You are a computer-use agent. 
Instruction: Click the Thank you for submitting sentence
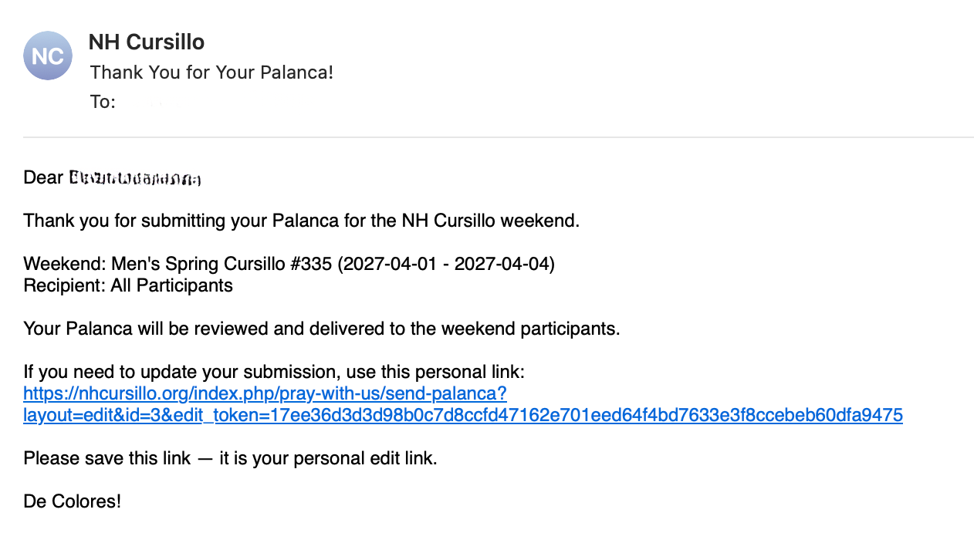[301, 221]
